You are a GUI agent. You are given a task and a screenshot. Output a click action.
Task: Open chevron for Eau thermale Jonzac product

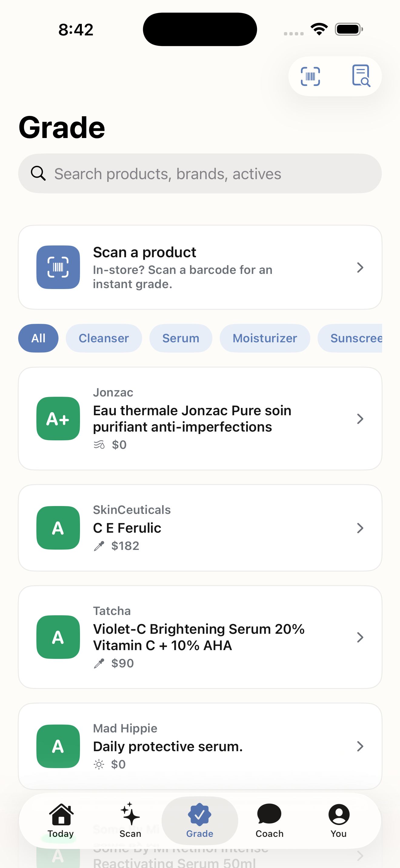pyautogui.click(x=360, y=419)
